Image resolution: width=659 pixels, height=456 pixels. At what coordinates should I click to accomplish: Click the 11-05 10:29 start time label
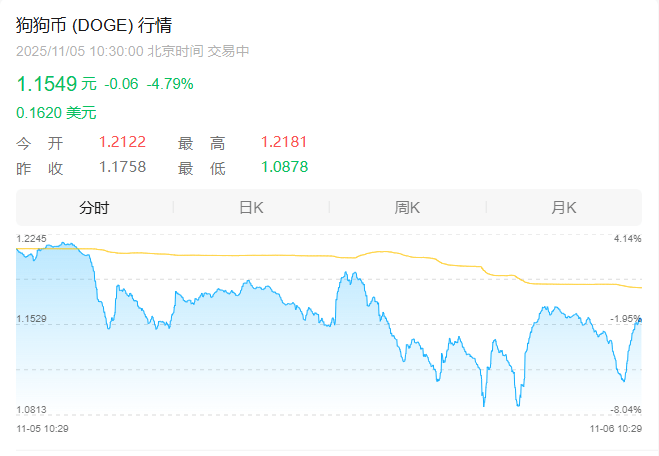coord(42,427)
